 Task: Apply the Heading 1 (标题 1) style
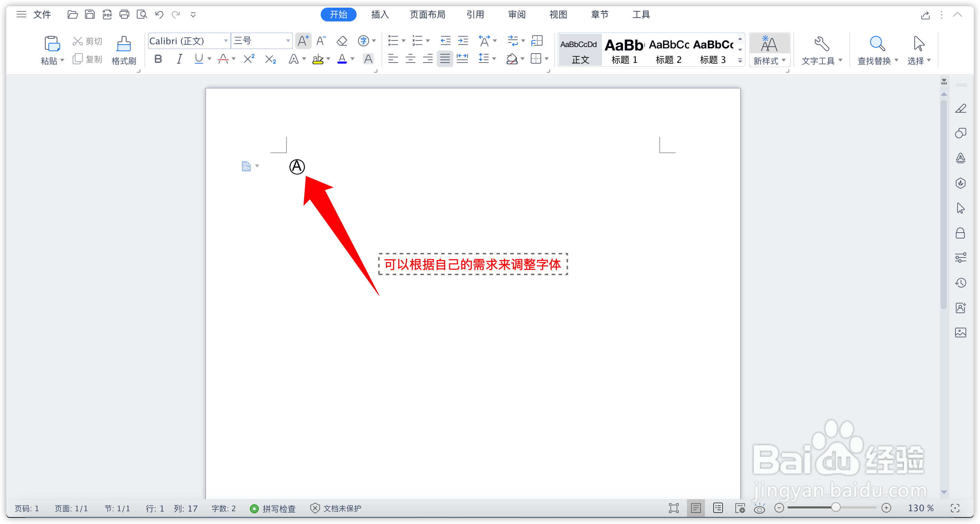coord(624,50)
